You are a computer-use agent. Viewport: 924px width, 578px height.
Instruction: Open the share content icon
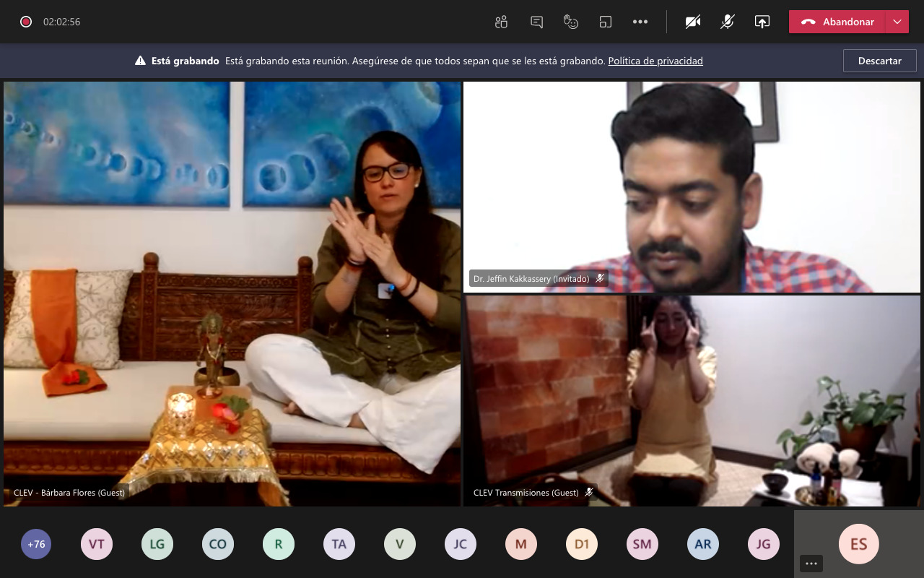pyautogui.click(x=762, y=22)
